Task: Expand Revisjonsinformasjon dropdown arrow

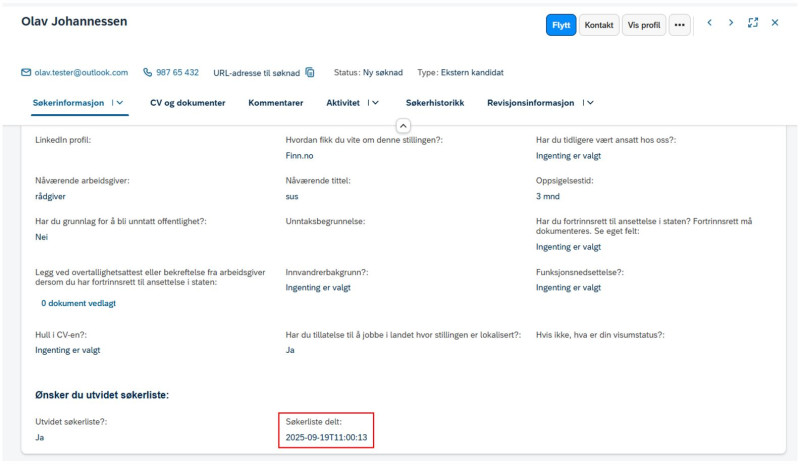Action: (590, 103)
